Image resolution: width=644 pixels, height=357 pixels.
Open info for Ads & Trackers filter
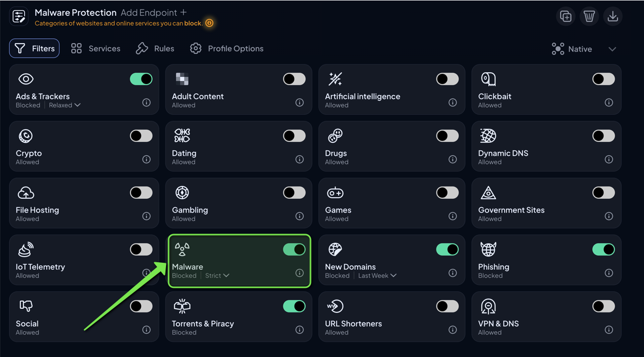(147, 102)
